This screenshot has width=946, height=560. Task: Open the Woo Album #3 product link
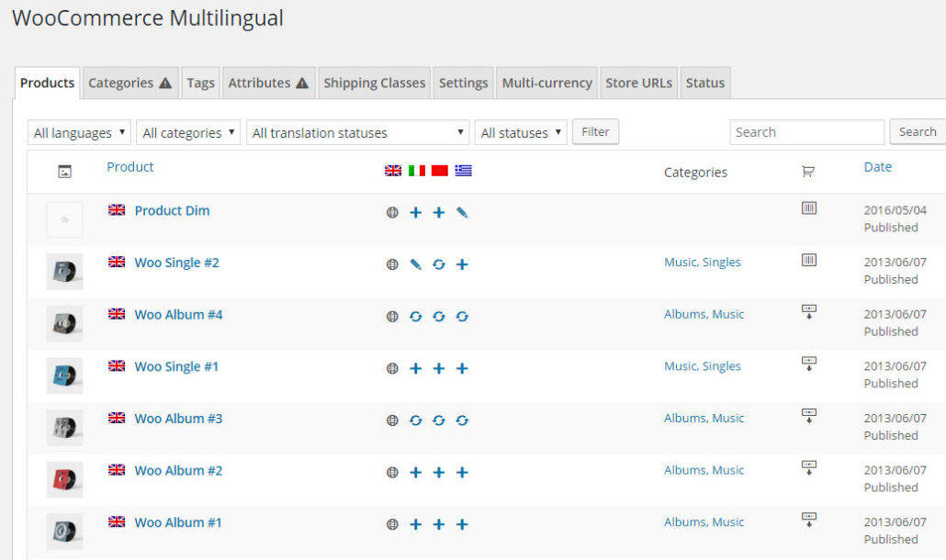[x=178, y=419]
